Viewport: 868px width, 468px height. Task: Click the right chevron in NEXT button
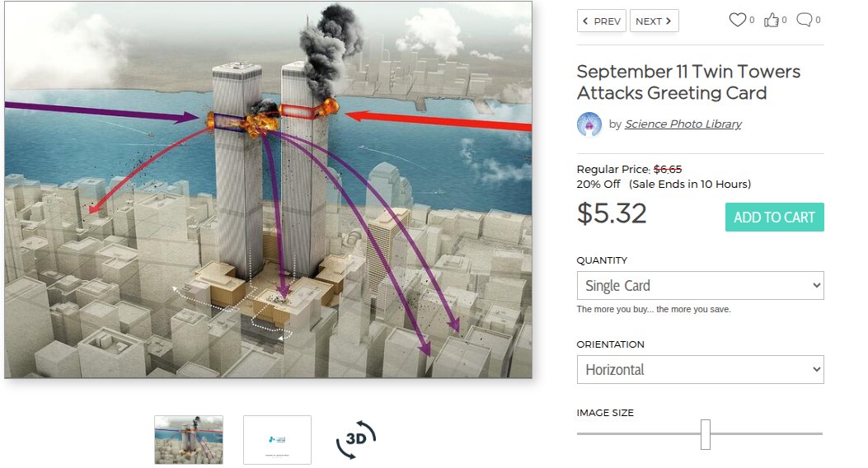click(669, 21)
